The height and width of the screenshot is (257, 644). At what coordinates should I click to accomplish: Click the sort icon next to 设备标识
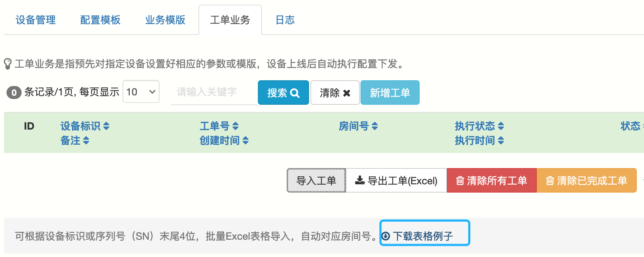pyautogui.click(x=106, y=126)
